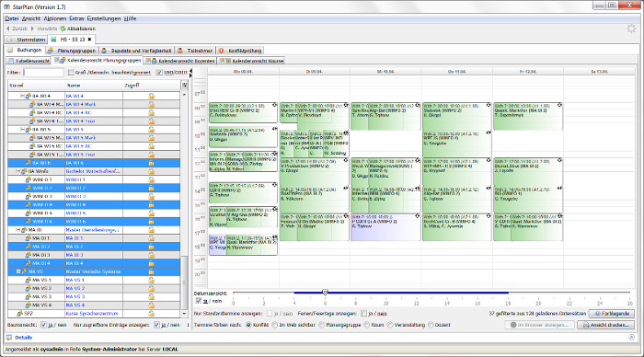Uncheck the Baumansicht ja/nein checkbox
Image resolution: width=644 pixels, height=357 pixels.
43,325
